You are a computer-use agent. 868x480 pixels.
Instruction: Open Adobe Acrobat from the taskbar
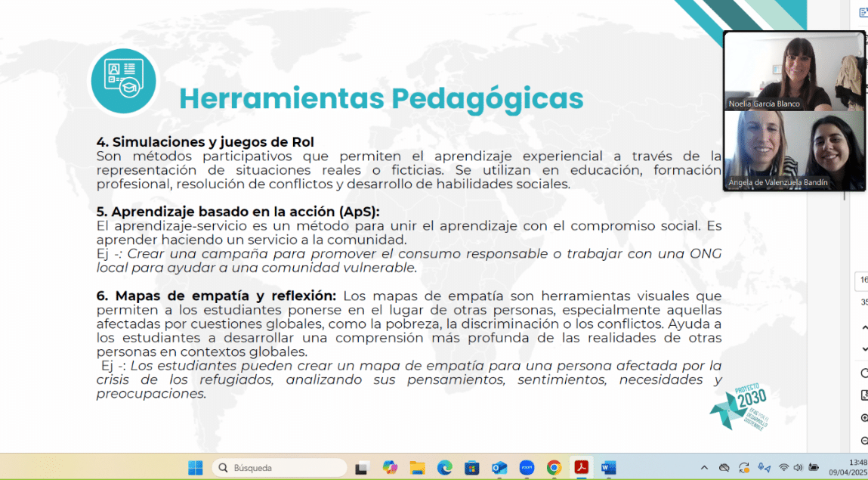(x=582, y=468)
